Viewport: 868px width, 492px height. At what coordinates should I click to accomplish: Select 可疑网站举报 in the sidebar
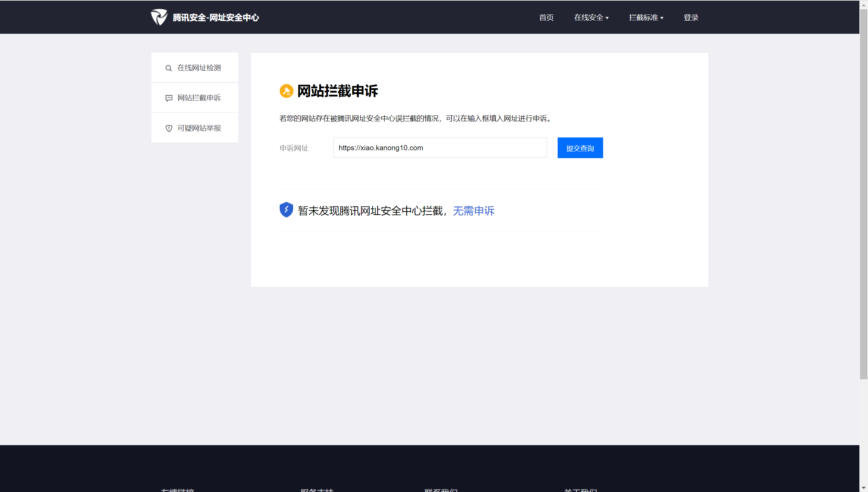pyautogui.click(x=199, y=128)
